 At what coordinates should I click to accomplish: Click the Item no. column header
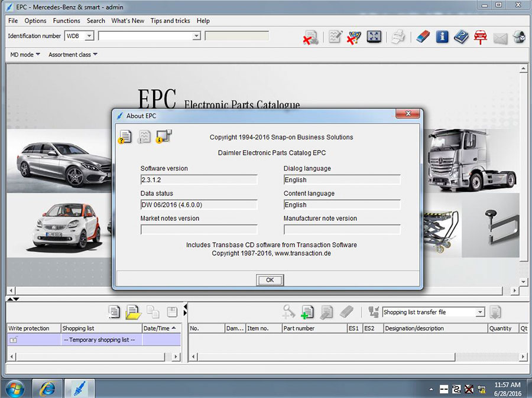[x=264, y=328]
